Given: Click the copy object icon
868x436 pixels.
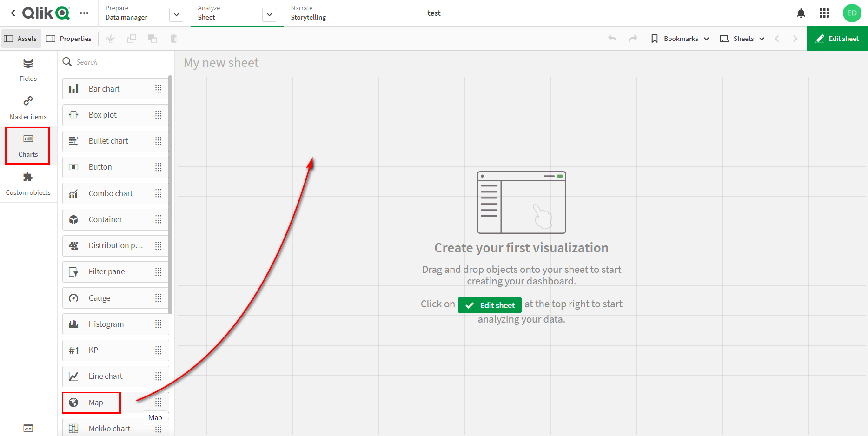Looking at the screenshot, I should [x=131, y=39].
